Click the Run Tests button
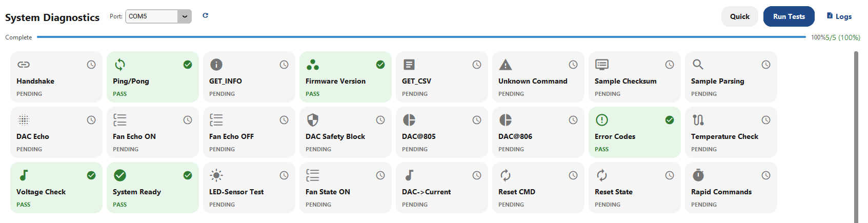Screen dimensions: 868x223 click(x=789, y=16)
